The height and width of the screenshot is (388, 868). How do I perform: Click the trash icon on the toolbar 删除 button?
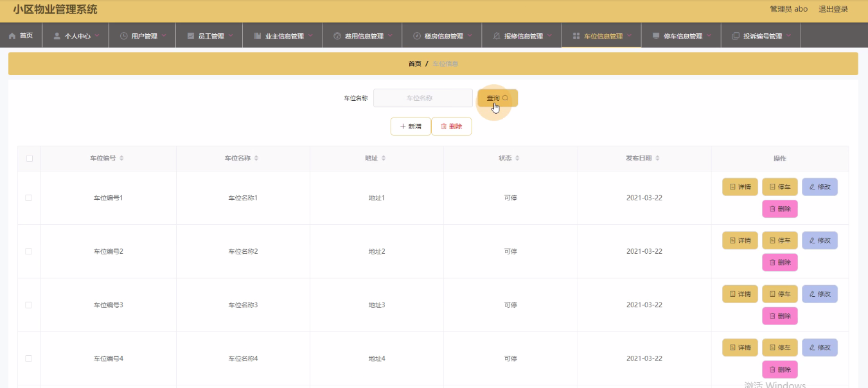pos(443,127)
